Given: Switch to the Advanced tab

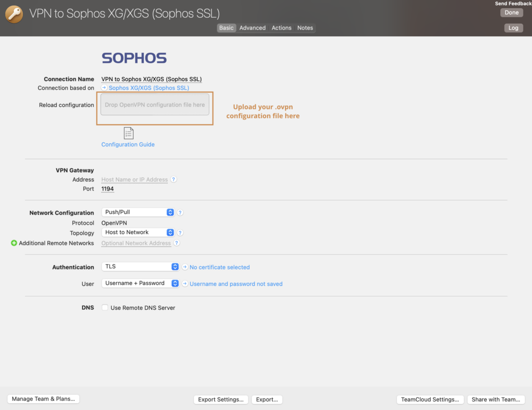Looking at the screenshot, I should pyautogui.click(x=252, y=28).
